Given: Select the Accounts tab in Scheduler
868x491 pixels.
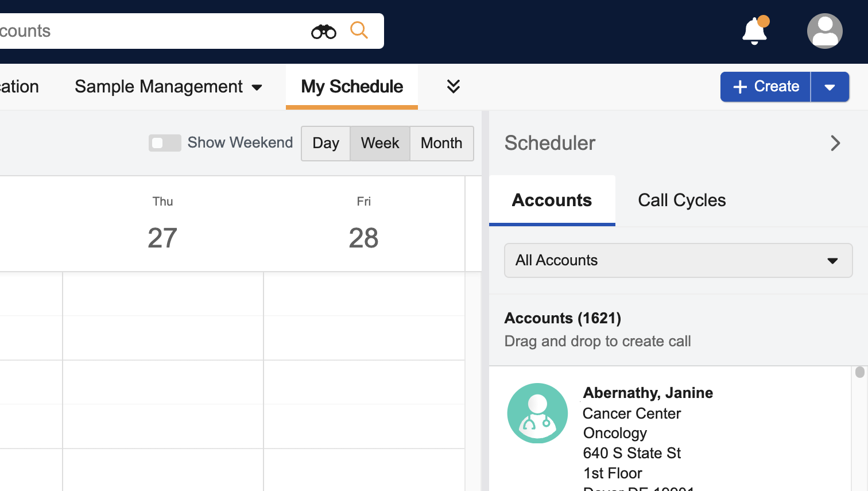Looking at the screenshot, I should pyautogui.click(x=552, y=200).
